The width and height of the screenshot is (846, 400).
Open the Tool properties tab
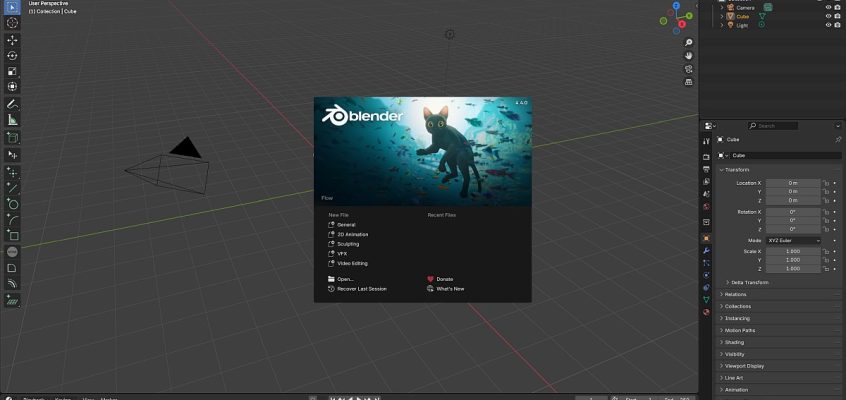pyautogui.click(x=706, y=141)
